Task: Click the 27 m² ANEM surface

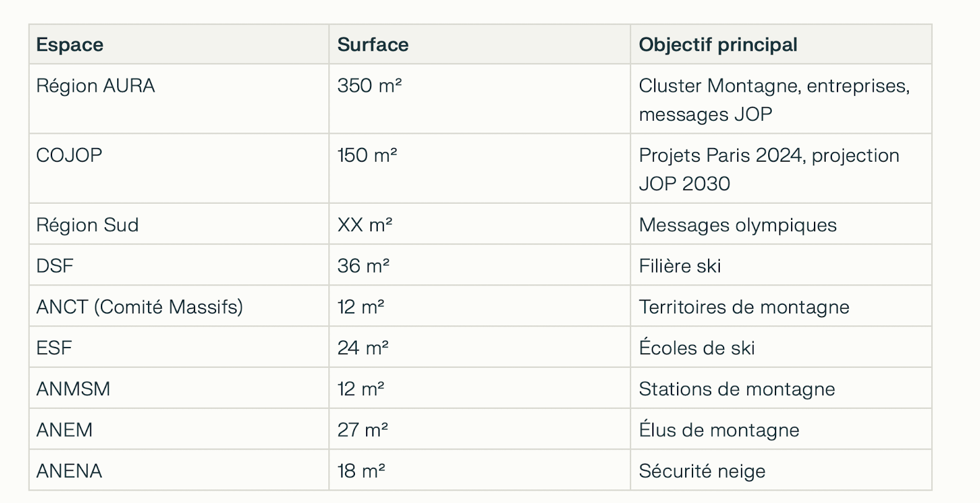Action: pos(363,429)
